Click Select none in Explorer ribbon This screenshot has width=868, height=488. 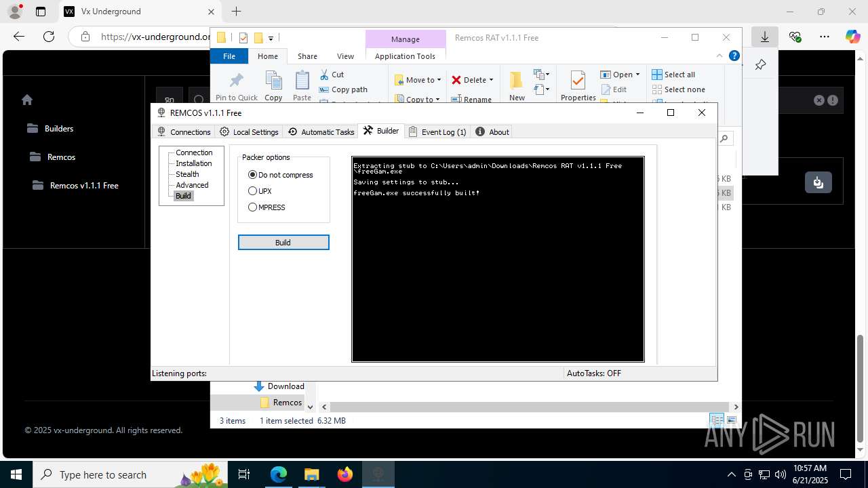pos(678,89)
